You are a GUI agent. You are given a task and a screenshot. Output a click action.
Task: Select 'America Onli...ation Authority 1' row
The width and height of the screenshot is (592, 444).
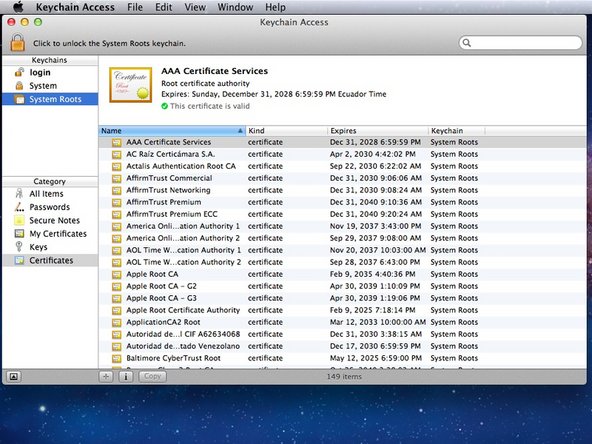(x=342, y=226)
